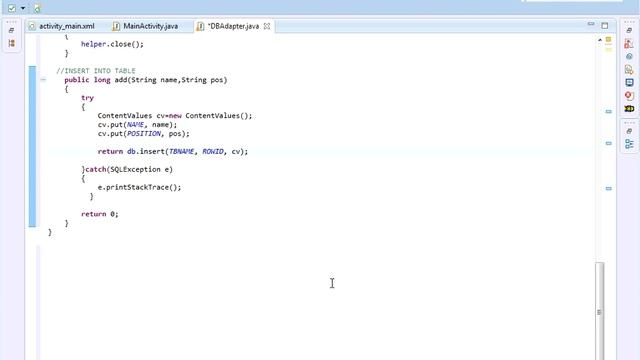Click the green toolbar icon after the dropdown arrow

pos(37,8)
